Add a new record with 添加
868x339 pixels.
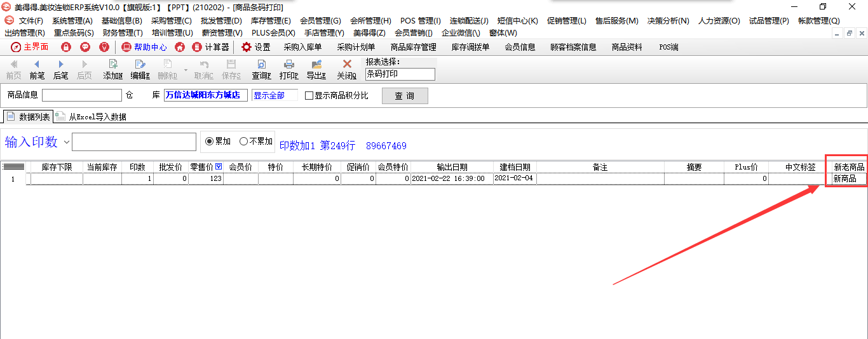coord(113,70)
